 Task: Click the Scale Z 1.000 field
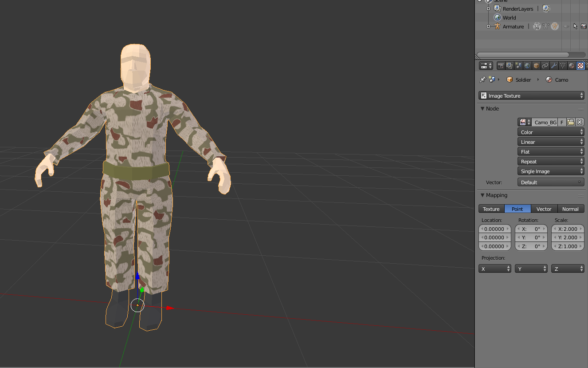pos(568,246)
